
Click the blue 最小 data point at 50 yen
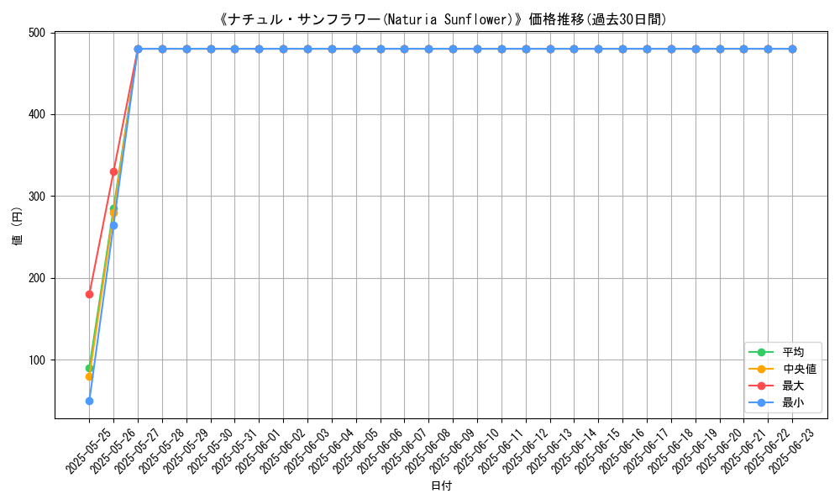[x=90, y=401]
